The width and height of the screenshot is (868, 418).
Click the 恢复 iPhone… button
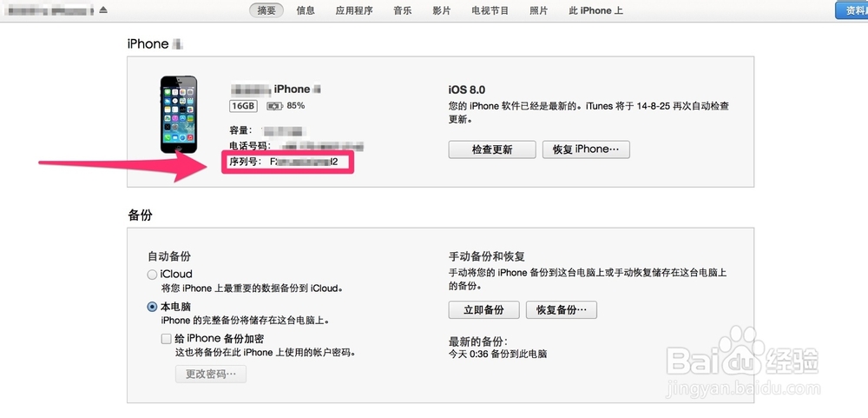click(586, 149)
